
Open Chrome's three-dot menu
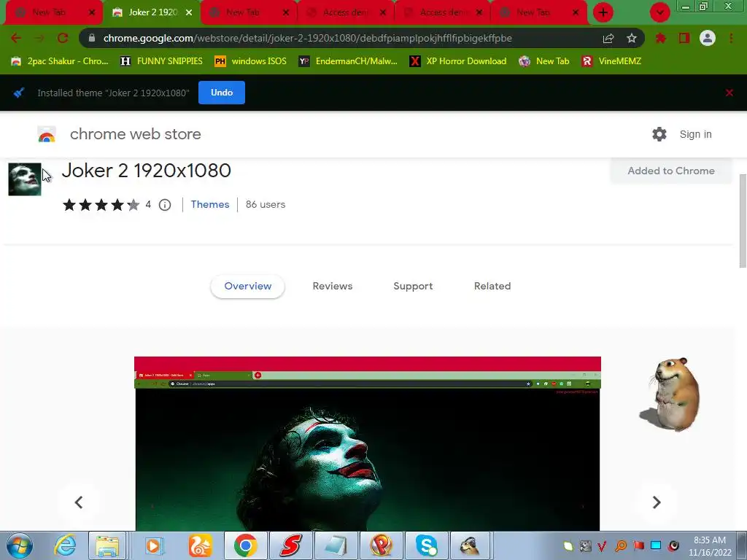tap(731, 38)
